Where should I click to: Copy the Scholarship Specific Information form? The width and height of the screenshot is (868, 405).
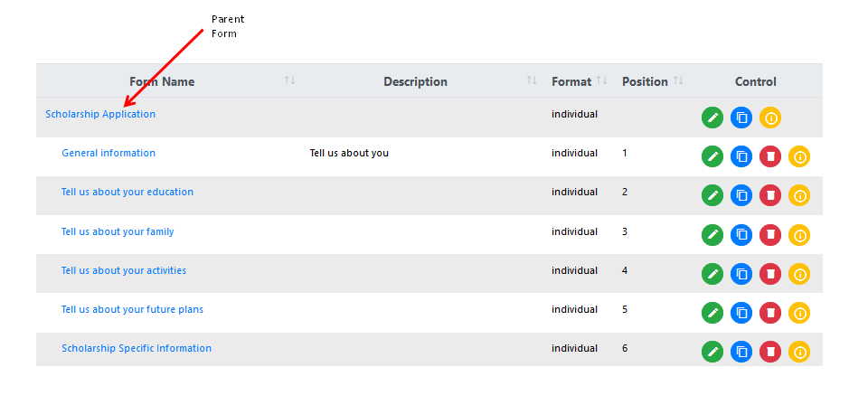coord(741,352)
